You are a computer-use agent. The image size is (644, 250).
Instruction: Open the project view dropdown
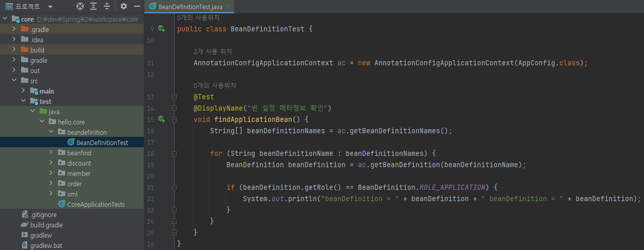[50, 7]
